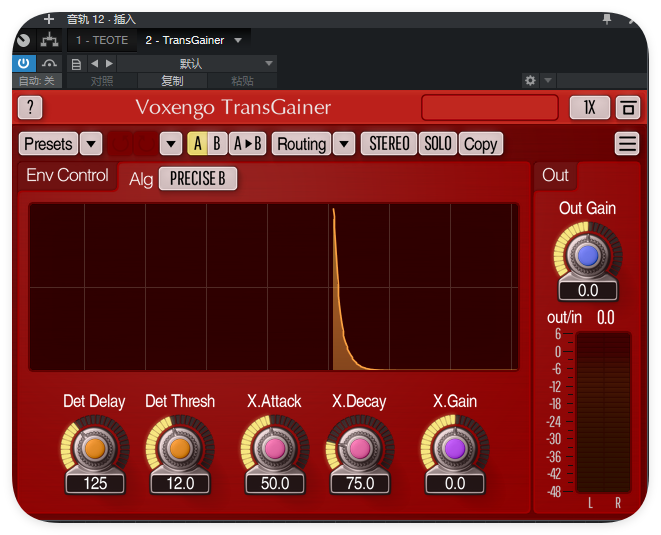661x535 pixels.
Task: Click the X.Attack 50.0 value field
Action: coord(275,483)
